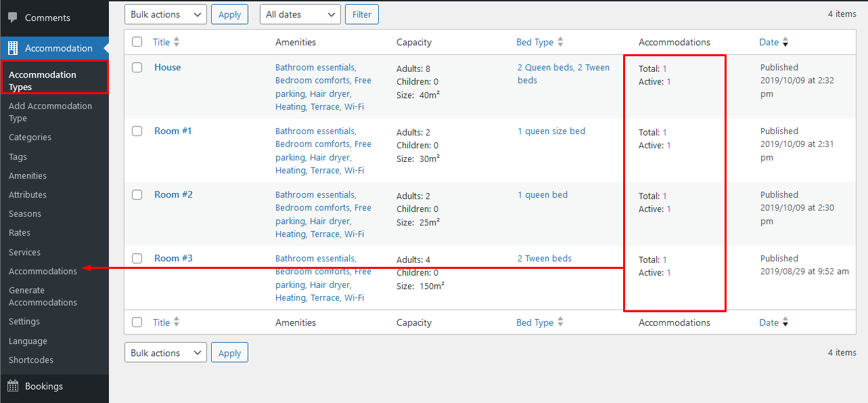Click the bottom Apply button

(229, 353)
